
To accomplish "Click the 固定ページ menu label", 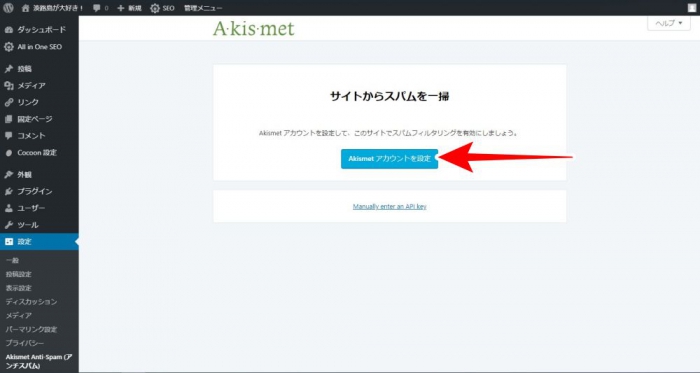I will (x=34, y=119).
